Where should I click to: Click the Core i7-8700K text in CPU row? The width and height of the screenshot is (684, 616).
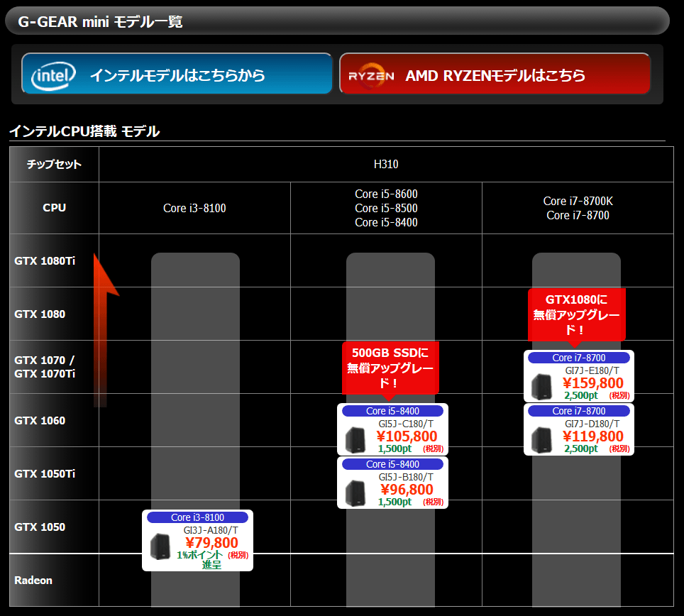[578, 201]
